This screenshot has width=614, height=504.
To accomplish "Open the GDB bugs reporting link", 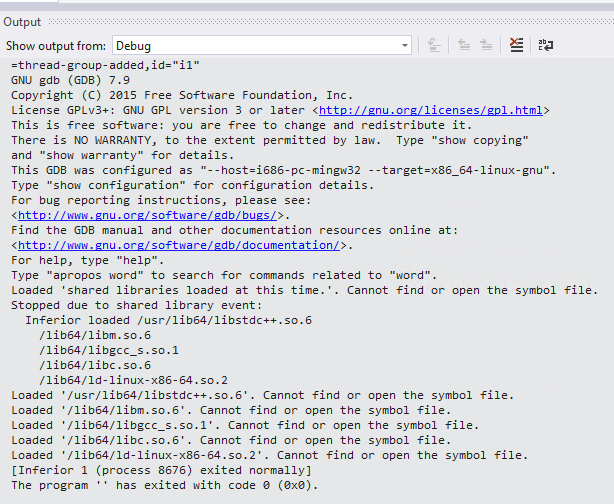I will [150, 215].
